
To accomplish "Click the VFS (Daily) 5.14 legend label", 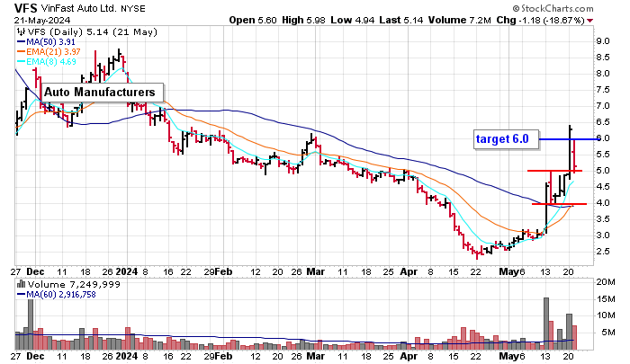I will (x=93, y=32).
